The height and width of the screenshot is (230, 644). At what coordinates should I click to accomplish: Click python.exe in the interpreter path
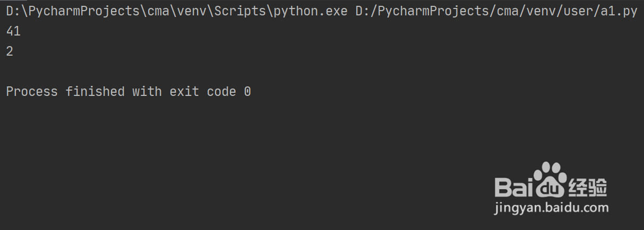pyautogui.click(x=315, y=12)
